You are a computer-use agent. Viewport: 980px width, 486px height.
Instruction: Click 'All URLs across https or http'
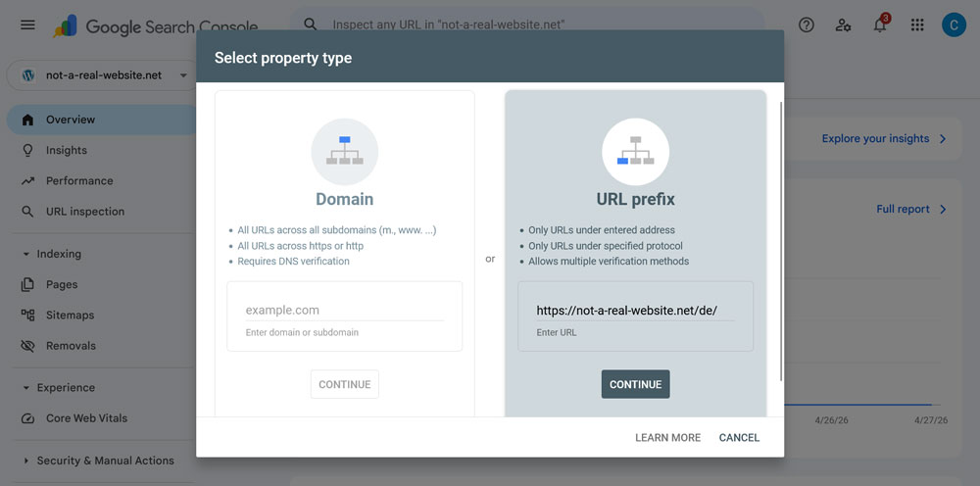(x=300, y=246)
